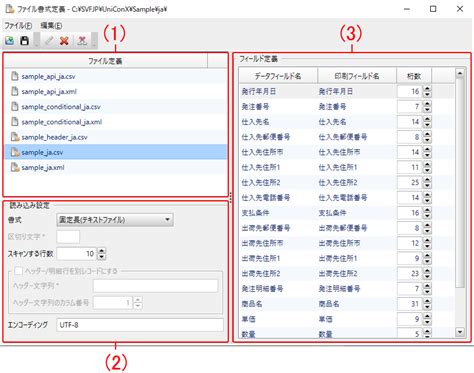Click the 桁数 value 23 for 出荷先住所2
The image size is (474, 373).
point(410,274)
